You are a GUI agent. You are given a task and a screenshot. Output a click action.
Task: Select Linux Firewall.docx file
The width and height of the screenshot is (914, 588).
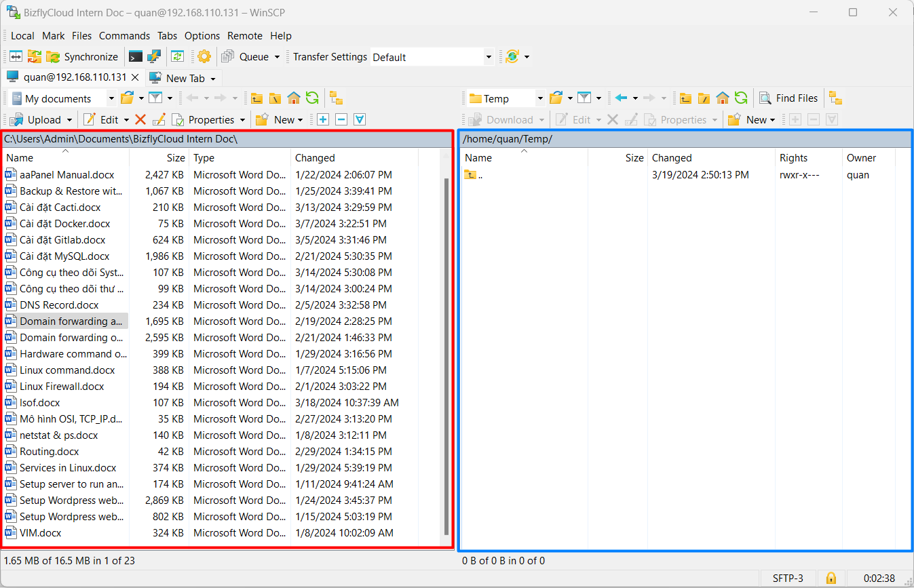62,387
